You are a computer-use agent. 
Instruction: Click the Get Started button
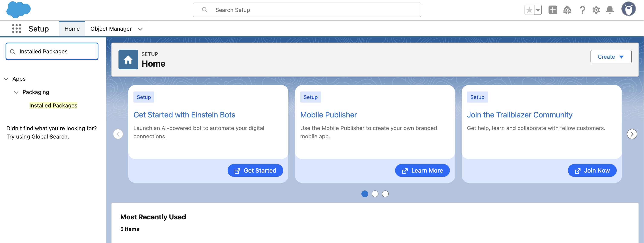[255, 171]
